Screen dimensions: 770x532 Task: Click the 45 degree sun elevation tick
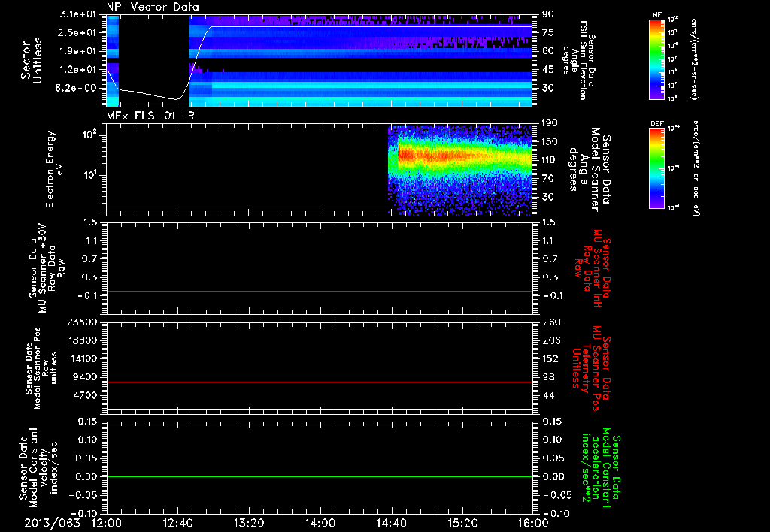tap(547, 70)
